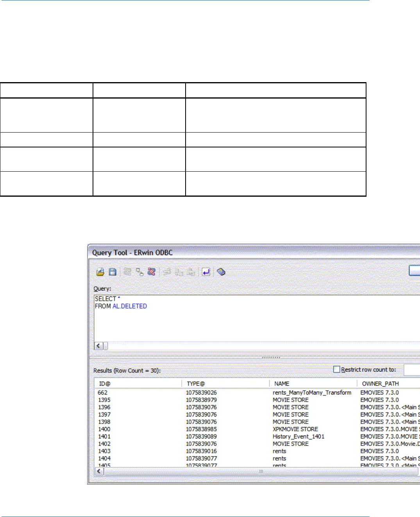The image size is (420, 517).
Task: Click the rents name cell in row 1403
Action: click(x=279, y=451)
